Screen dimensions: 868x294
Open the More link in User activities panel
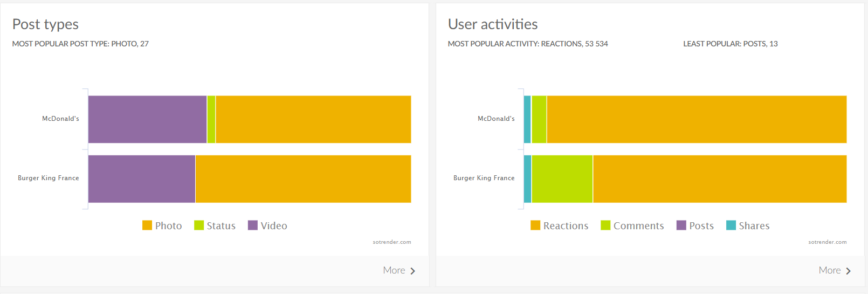pyautogui.click(x=829, y=270)
